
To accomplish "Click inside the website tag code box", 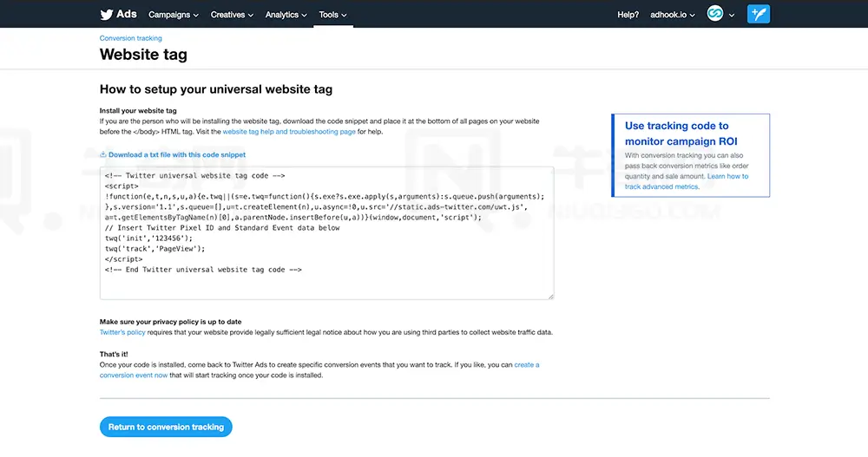I will 326,233.
